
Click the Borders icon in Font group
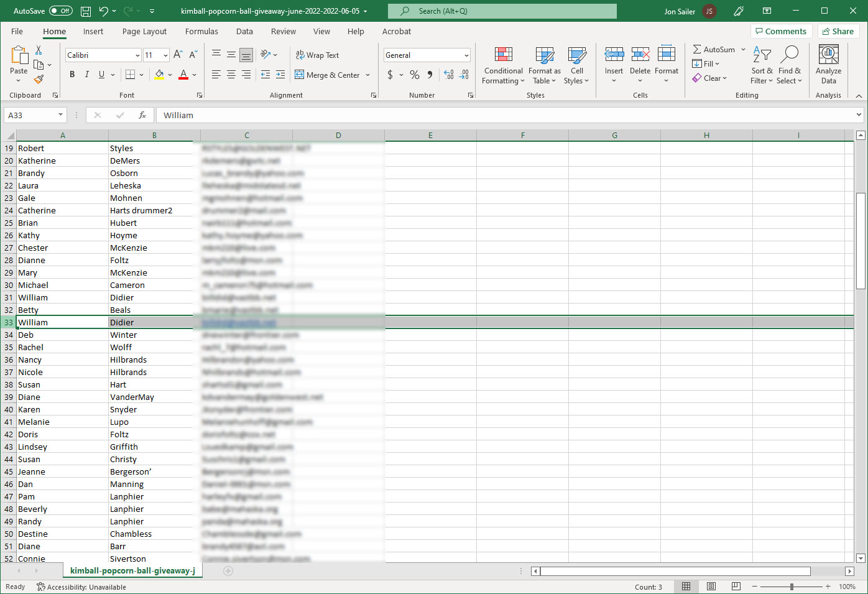tap(130, 75)
